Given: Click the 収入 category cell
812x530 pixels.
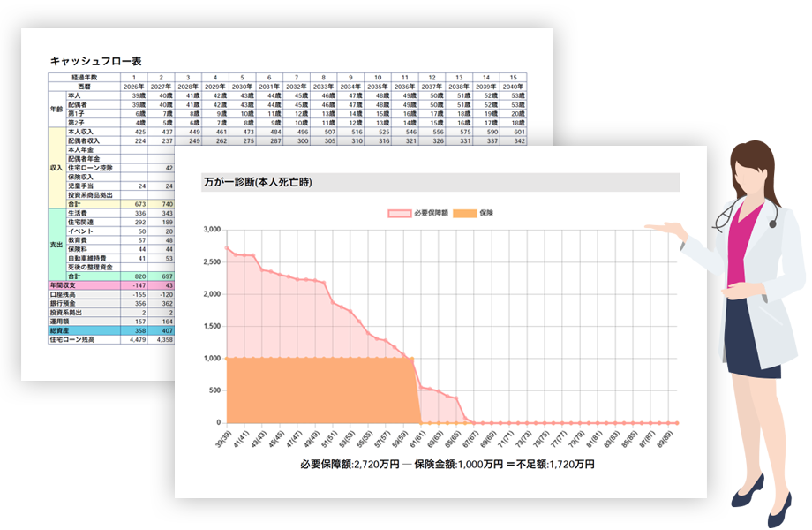Looking at the screenshot, I should click(x=57, y=165).
